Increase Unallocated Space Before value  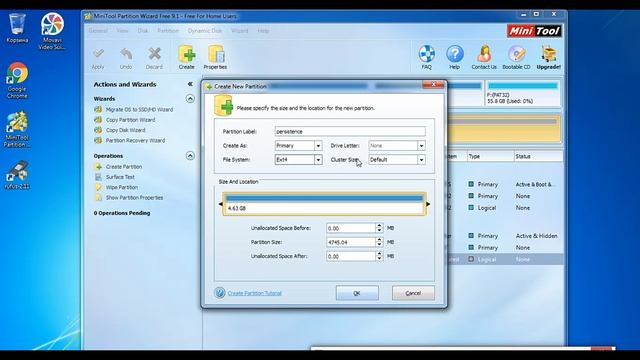pos(379,226)
